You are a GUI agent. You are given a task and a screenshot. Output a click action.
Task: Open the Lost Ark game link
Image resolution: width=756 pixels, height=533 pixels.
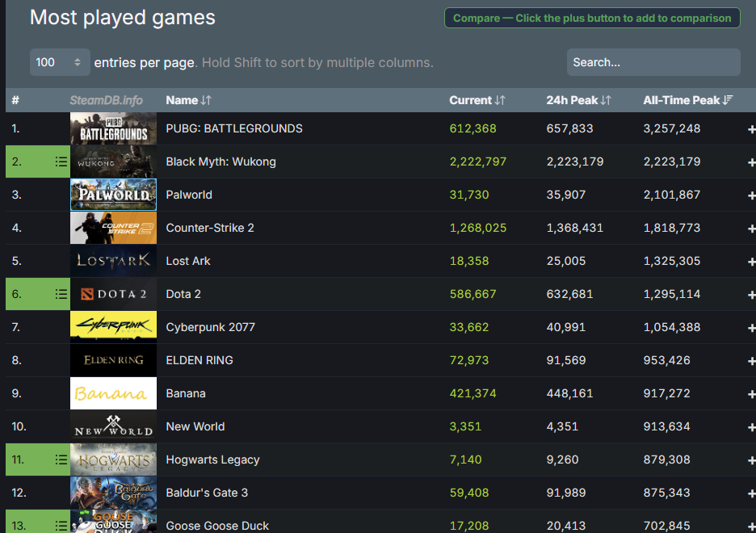[188, 261]
